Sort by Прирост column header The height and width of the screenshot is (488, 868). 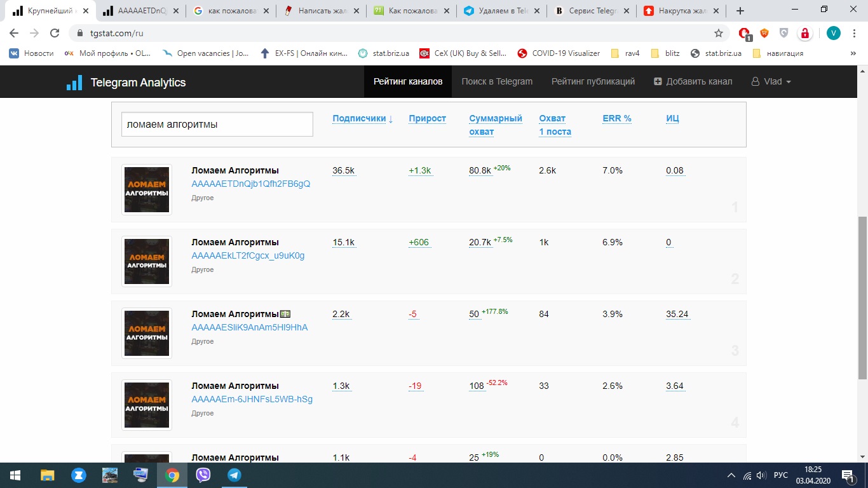pyautogui.click(x=427, y=118)
